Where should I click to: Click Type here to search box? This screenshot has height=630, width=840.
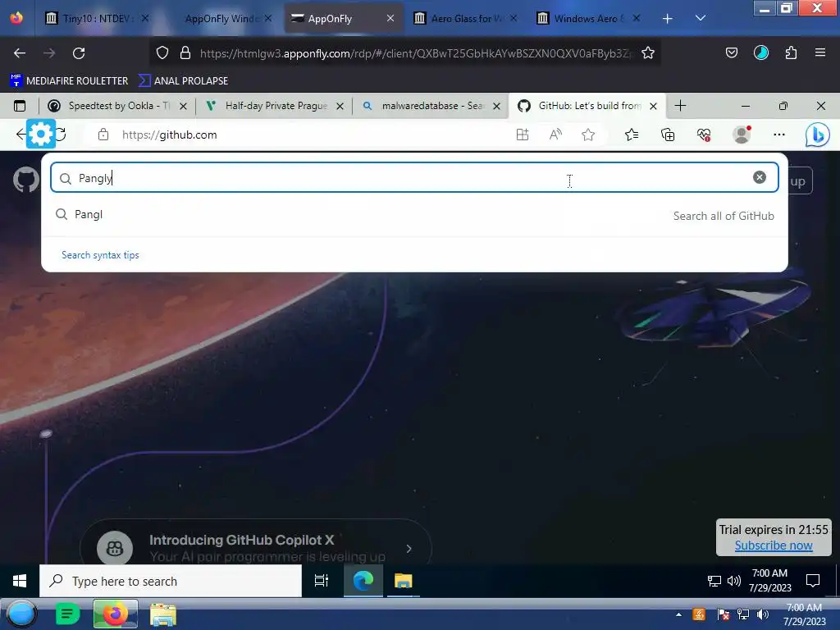171,582
